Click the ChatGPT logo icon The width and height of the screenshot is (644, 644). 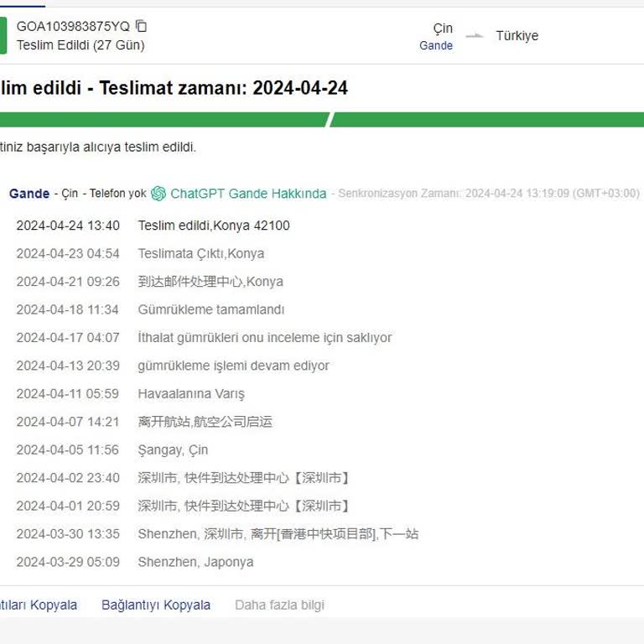tap(158, 194)
